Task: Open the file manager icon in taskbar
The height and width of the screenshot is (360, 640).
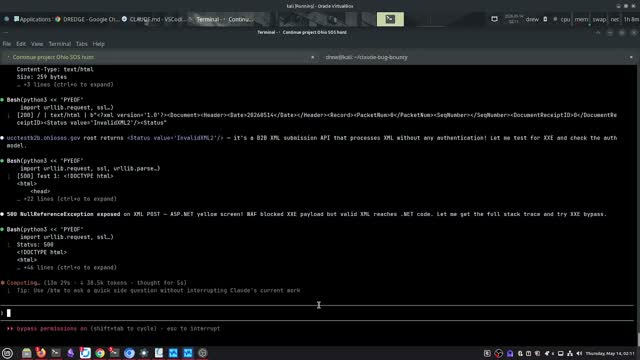Action: tap(27, 353)
